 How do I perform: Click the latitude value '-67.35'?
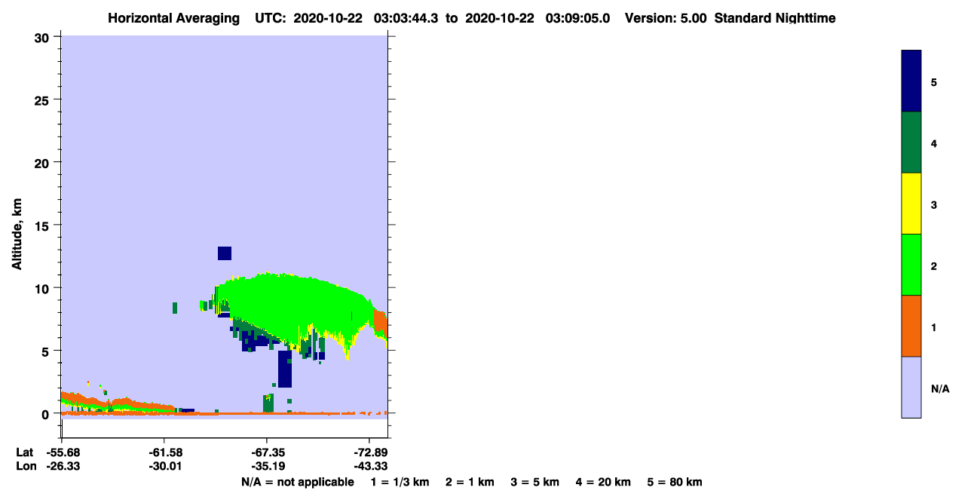tap(267, 452)
